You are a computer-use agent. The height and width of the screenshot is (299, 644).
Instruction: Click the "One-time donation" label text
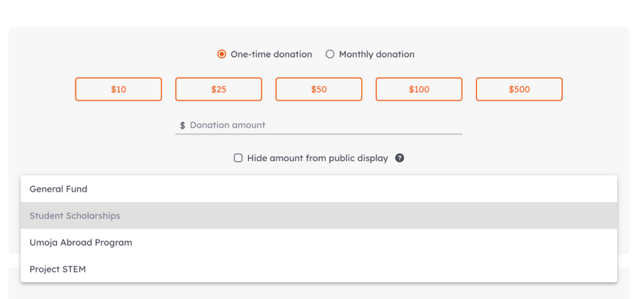click(x=271, y=54)
